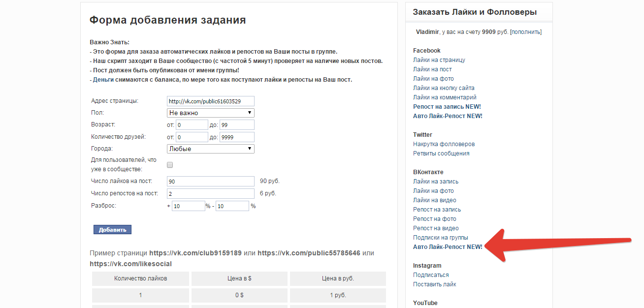644x308 pixels.
Task: Open ВКонтакте 'Лайки на фото'
Action: point(433,191)
